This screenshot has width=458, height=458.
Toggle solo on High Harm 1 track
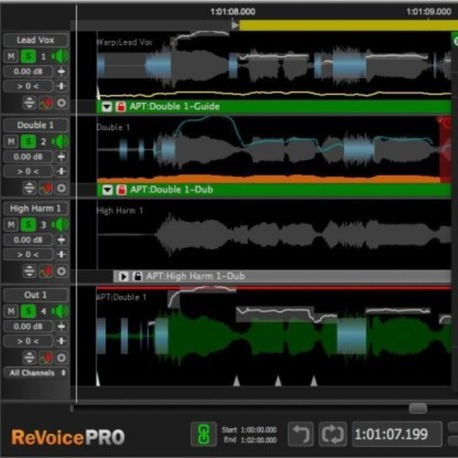[x=28, y=225]
